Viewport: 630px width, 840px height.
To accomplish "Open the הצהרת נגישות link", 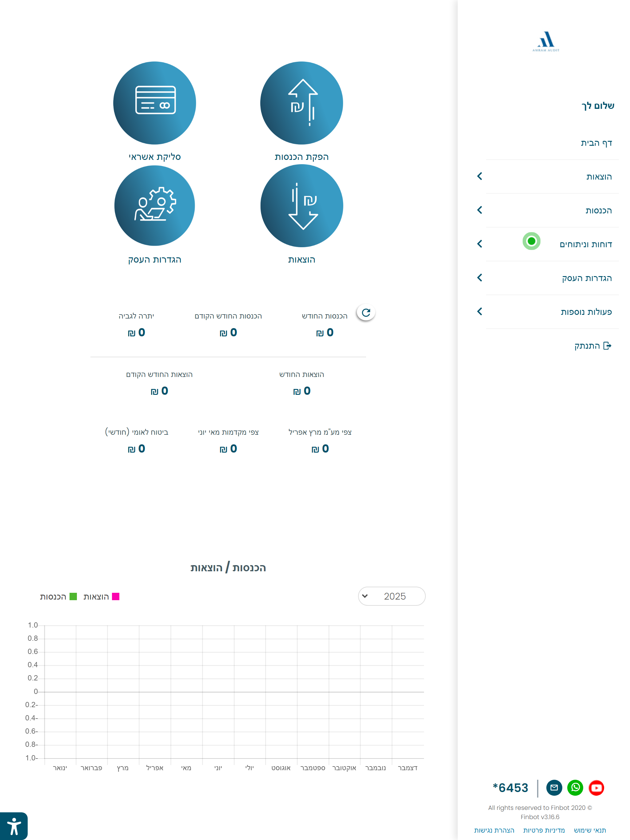I will [x=494, y=830].
